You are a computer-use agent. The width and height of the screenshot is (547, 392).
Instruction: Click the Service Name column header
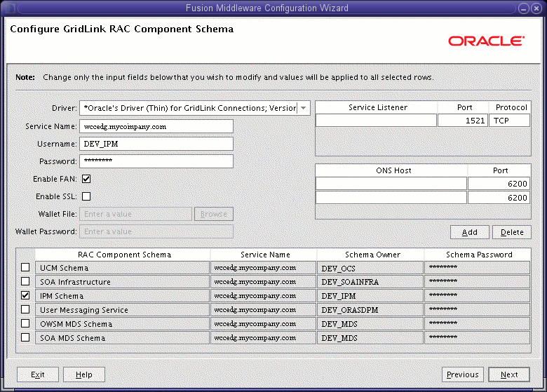pos(264,255)
